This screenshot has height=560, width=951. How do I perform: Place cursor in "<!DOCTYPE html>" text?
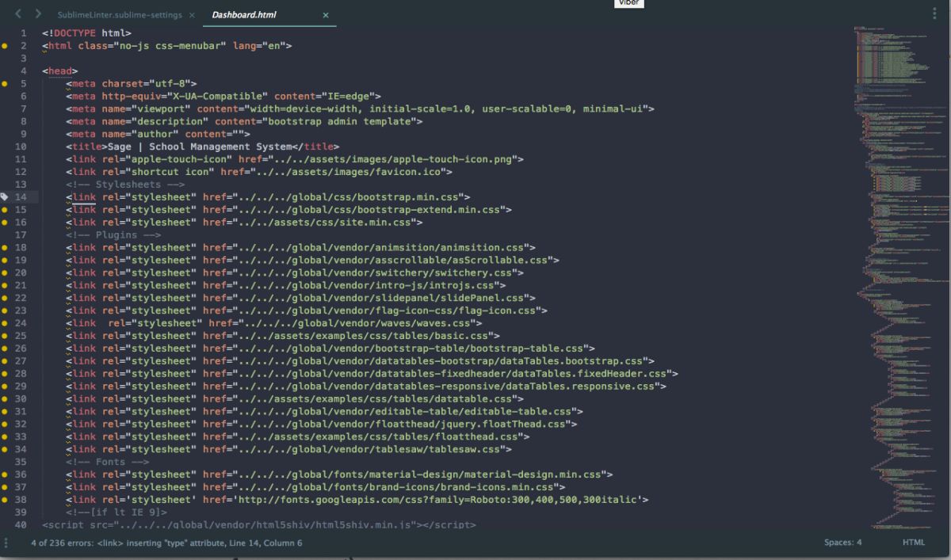coord(86,33)
